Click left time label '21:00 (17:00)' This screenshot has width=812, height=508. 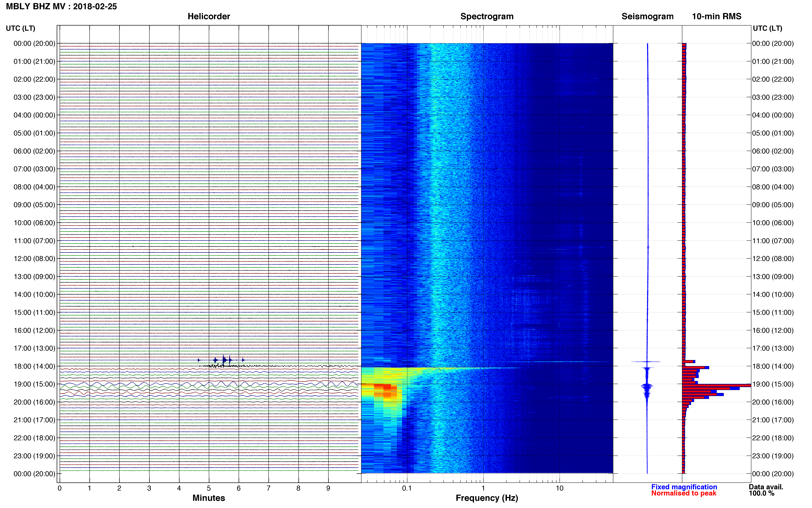[x=34, y=420]
